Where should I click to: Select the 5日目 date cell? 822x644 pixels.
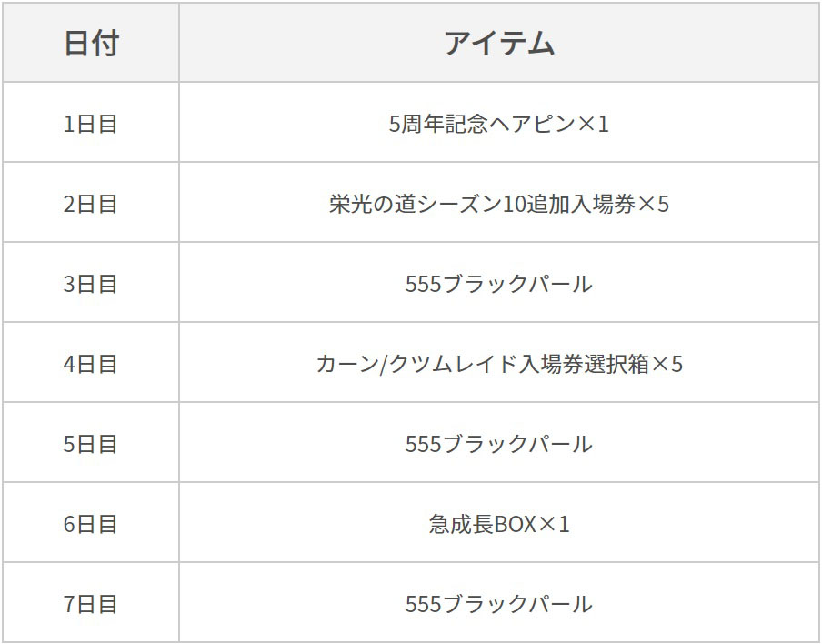(91, 444)
